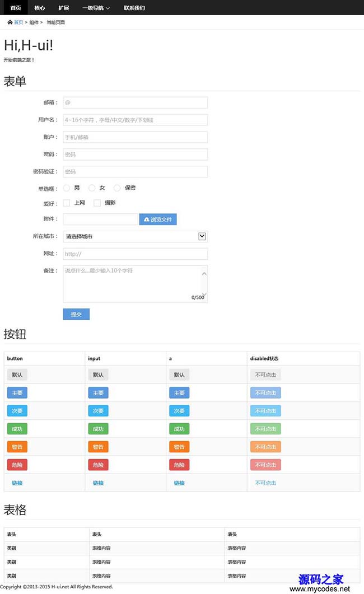Click 次要 in the button column
This screenshot has height=594, width=364.
click(x=17, y=410)
